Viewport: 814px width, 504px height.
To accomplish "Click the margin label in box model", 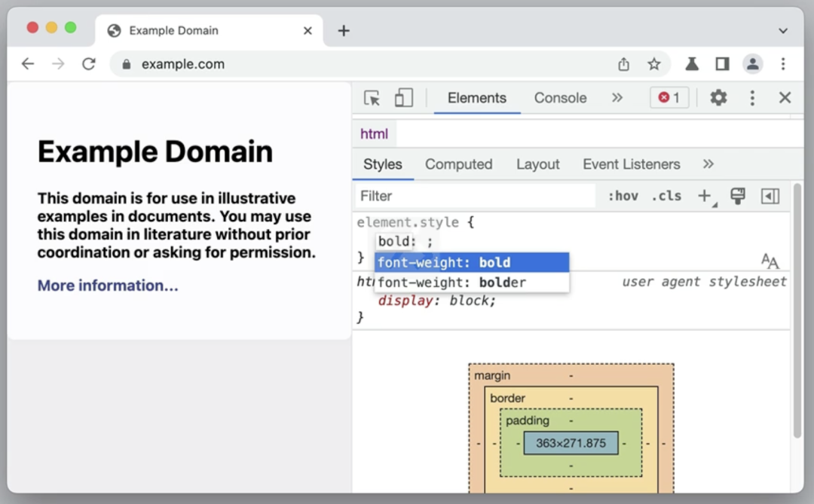I will [492, 375].
